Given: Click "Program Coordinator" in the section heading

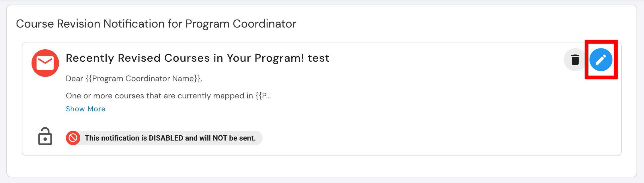Looking at the screenshot, I should (x=241, y=24).
